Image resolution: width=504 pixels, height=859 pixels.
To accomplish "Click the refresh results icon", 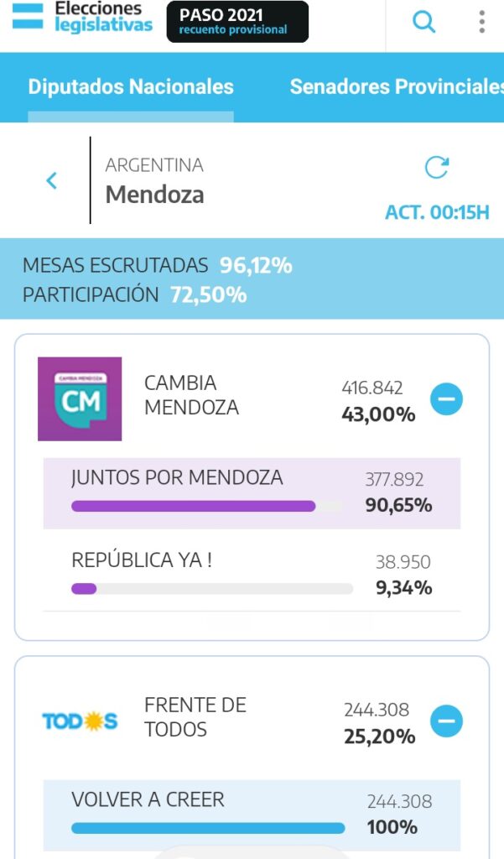I will pyautogui.click(x=437, y=168).
